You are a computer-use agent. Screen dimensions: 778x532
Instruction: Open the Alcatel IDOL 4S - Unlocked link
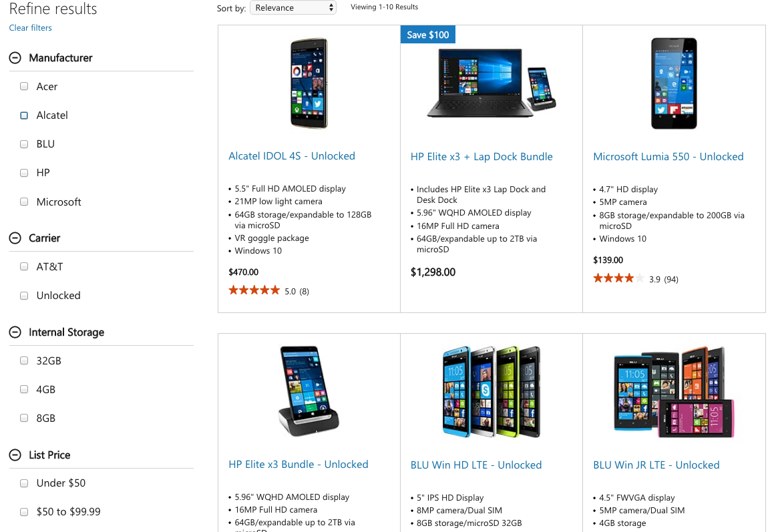[292, 156]
